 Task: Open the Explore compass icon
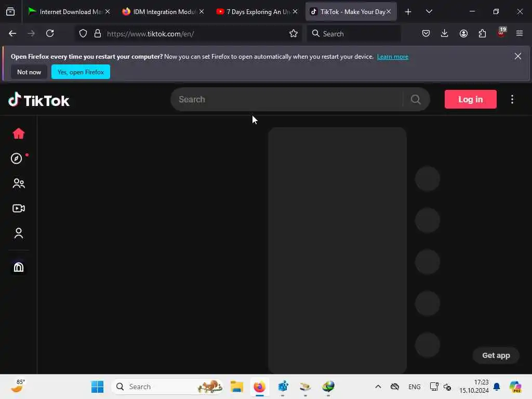point(16,158)
